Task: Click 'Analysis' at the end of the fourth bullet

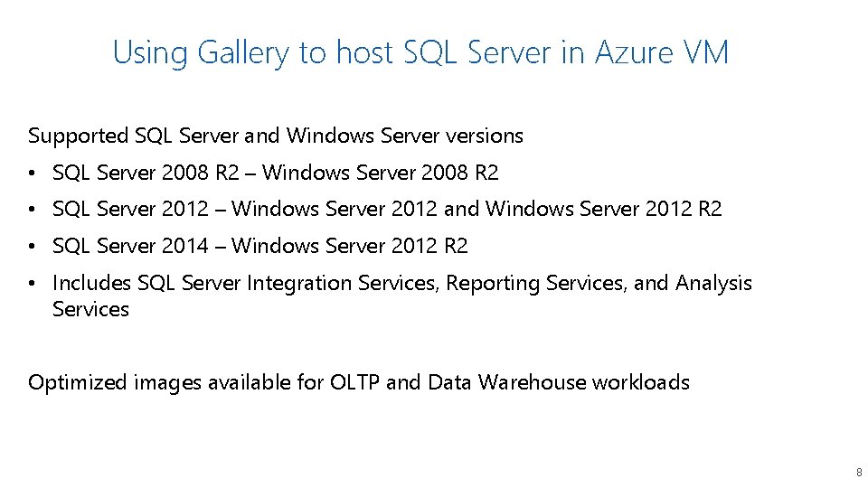Action: coord(713,283)
